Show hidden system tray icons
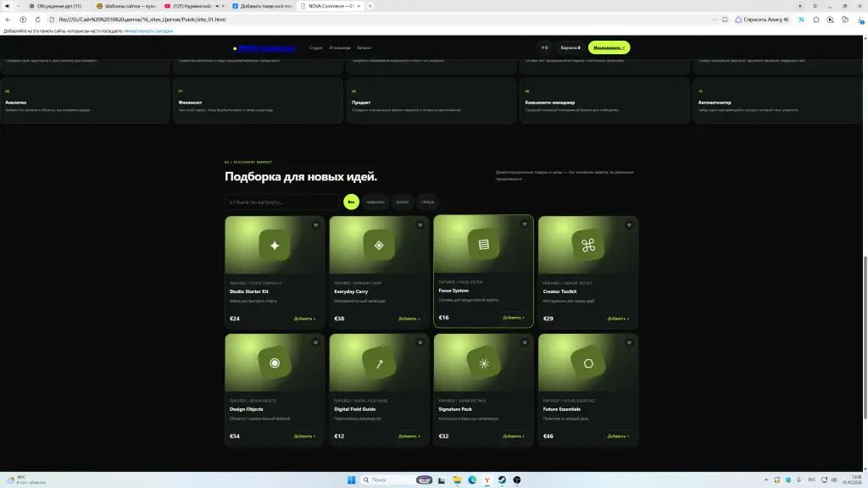The image size is (868, 488). pyautogui.click(x=766, y=480)
